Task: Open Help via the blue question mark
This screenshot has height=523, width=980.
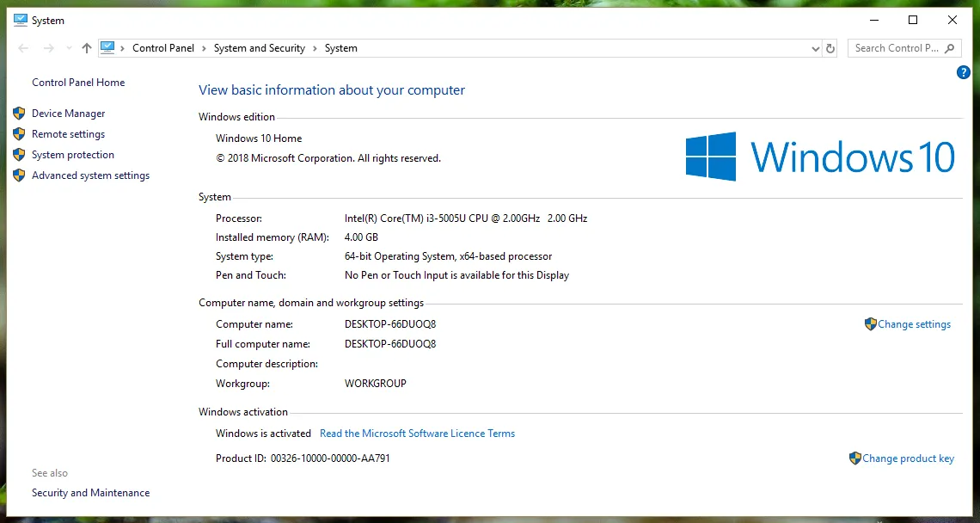Action: click(963, 72)
